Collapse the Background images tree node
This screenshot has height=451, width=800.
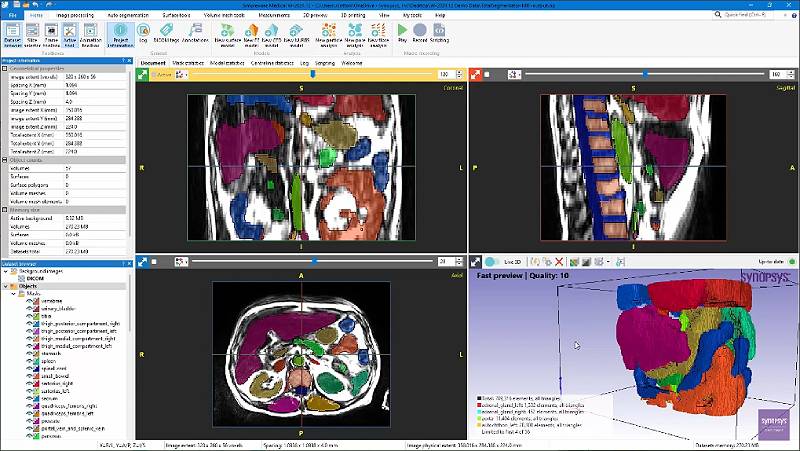(4, 271)
